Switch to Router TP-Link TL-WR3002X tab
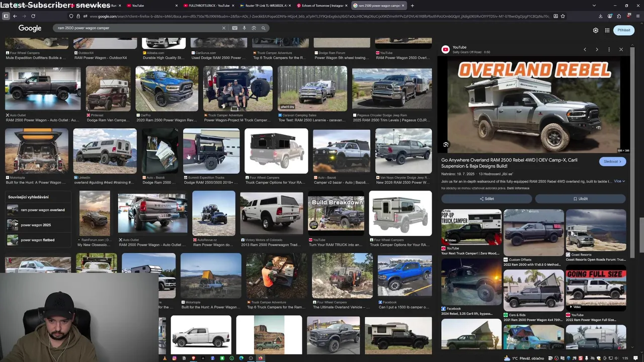The height and width of the screenshot is (362, 644). point(266,6)
